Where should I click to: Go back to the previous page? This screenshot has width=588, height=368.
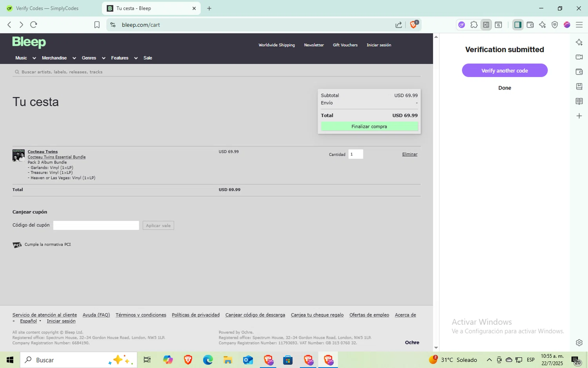pyautogui.click(x=9, y=25)
